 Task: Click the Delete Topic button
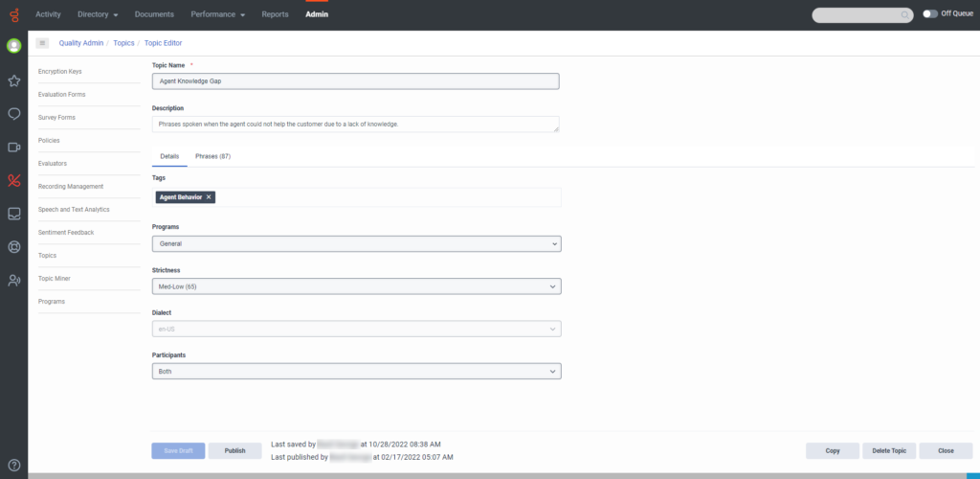click(889, 451)
